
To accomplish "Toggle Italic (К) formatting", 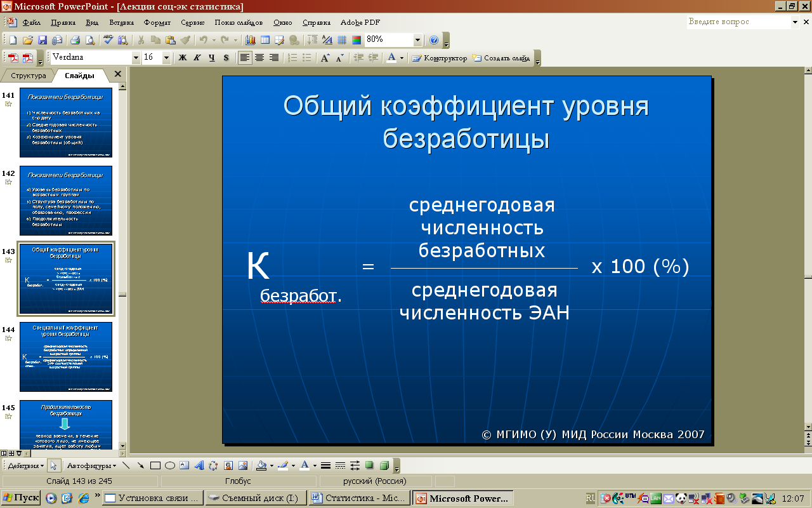I will click(x=197, y=58).
